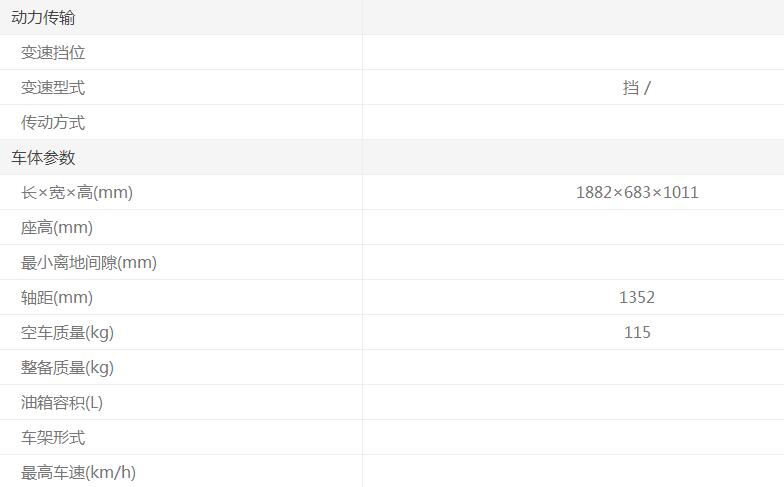Screen dimensions: 784x487
Task: Click the 车架形式 row label
Action: click(x=53, y=438)
